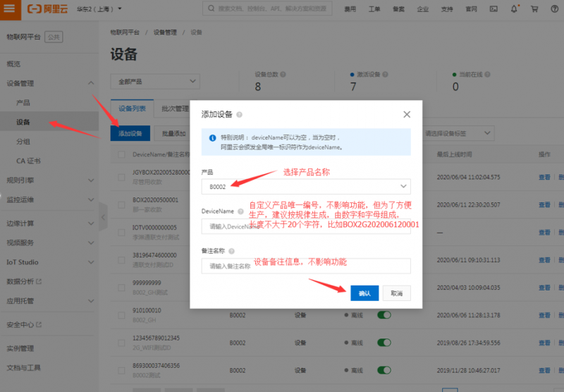
Task: Collapse the sidebar with the arrow handle
Action: (x=103, y=217)
